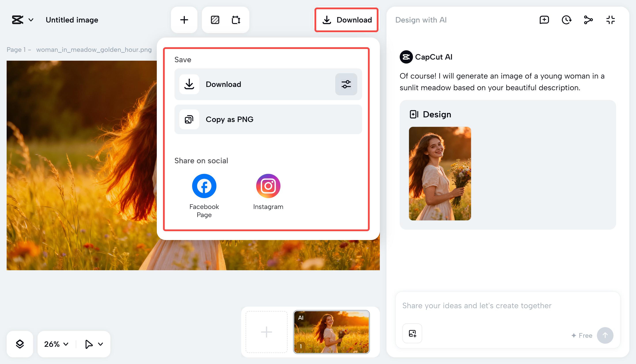This screenshot has height=364, width=636.
Task: Click the Download button in the toolbar
Action: pyautogui.click(x=347, y=20)
